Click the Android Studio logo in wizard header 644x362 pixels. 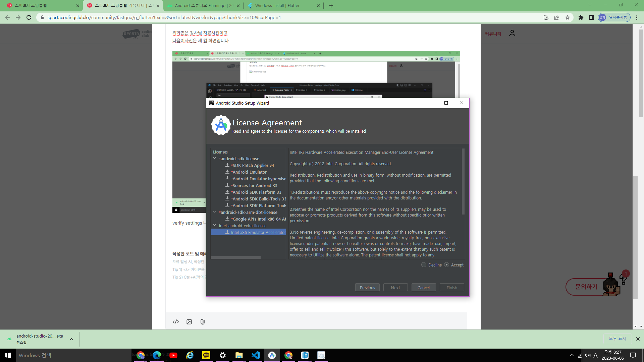(x=221, y=125)
